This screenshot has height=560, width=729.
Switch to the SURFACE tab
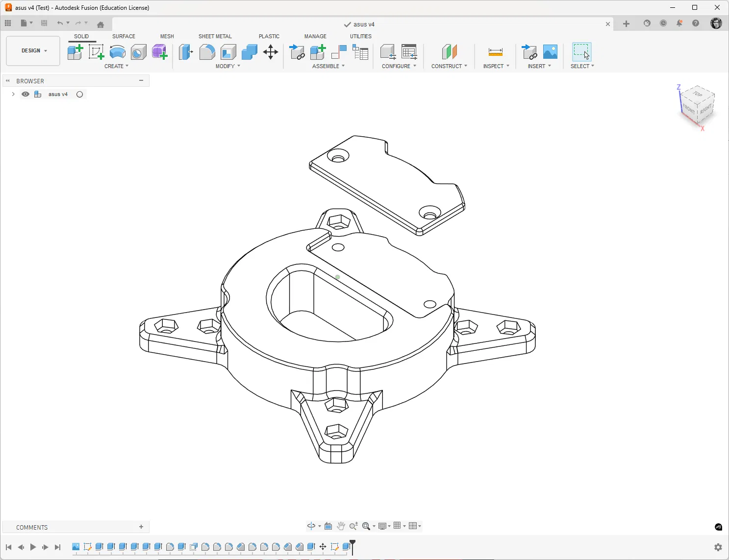124,36
